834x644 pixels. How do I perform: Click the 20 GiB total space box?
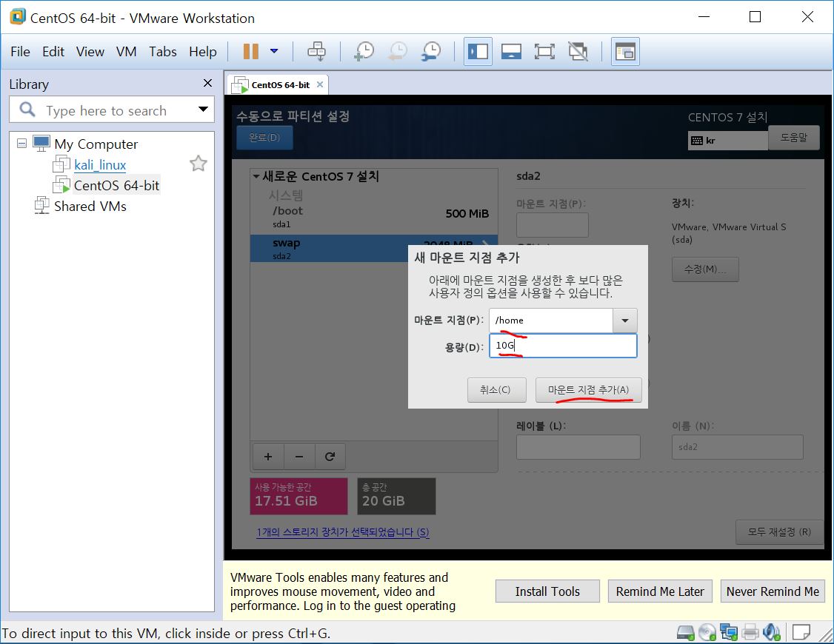(x=396, y=496)
